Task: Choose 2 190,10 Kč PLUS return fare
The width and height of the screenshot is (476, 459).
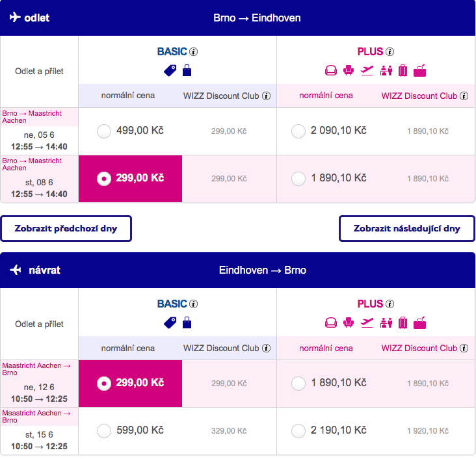Action: 298,431
